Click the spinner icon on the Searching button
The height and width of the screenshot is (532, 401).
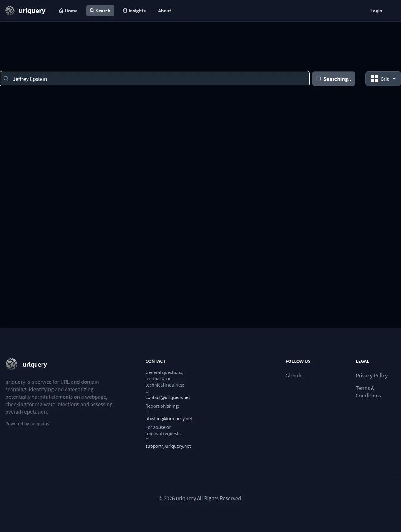[319, 79]
